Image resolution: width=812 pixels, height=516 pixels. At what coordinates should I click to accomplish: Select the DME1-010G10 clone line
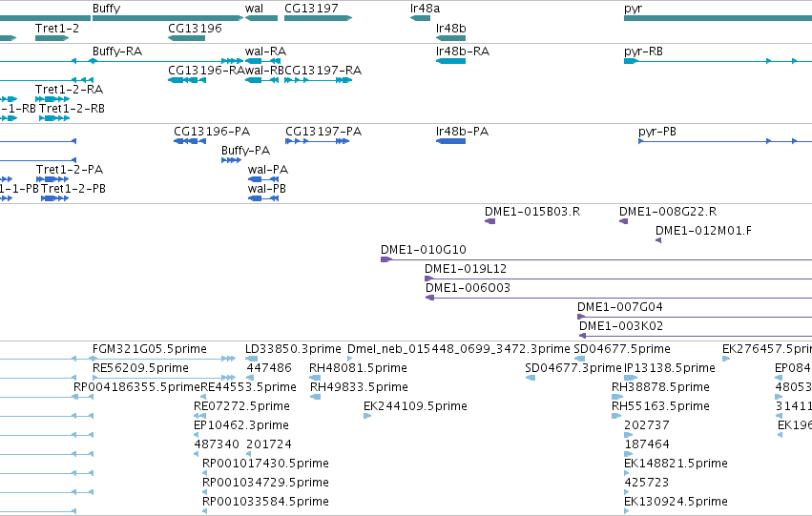596,259
